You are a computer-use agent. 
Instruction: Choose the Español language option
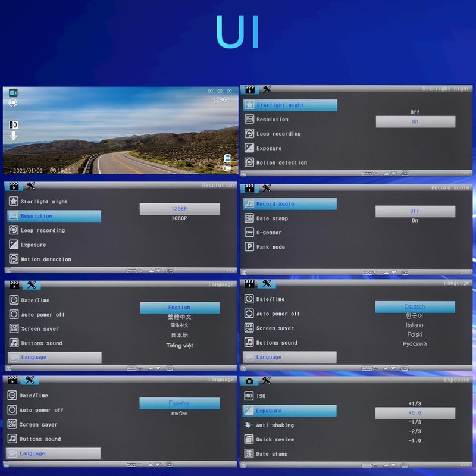[179, 403]
